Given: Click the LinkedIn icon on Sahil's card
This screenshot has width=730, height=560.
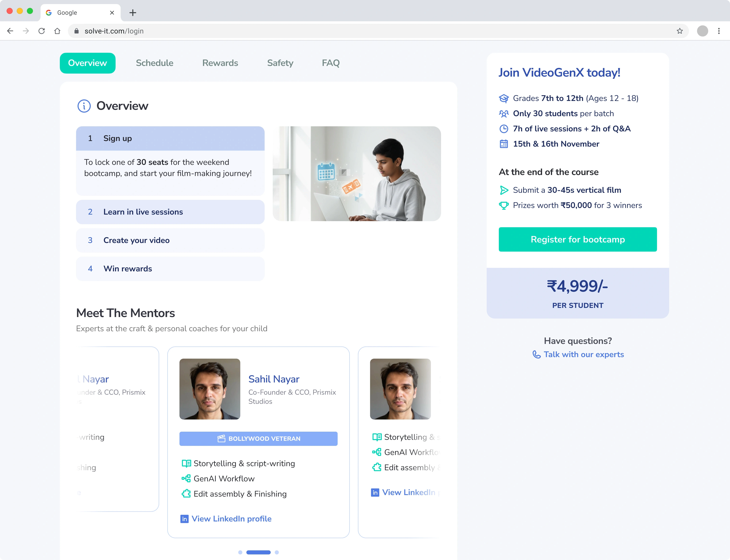Looking at the screenshot, I should coord(184,519).
